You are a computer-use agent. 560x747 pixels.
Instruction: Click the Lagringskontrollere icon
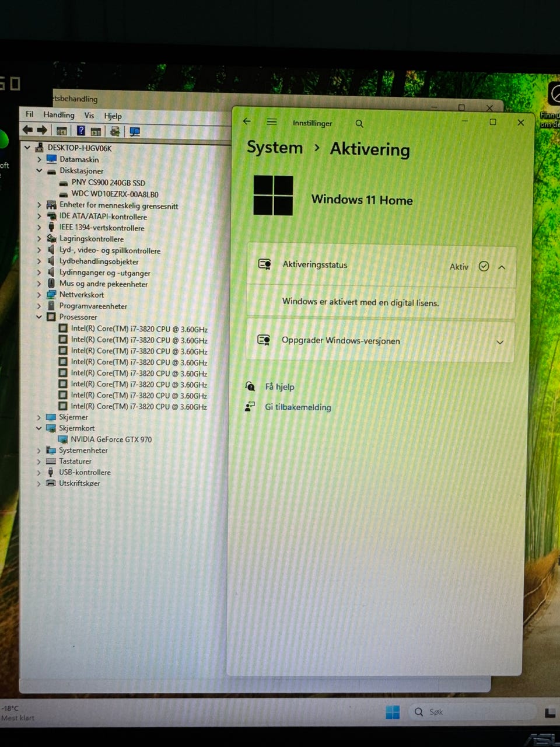[51, 238]
